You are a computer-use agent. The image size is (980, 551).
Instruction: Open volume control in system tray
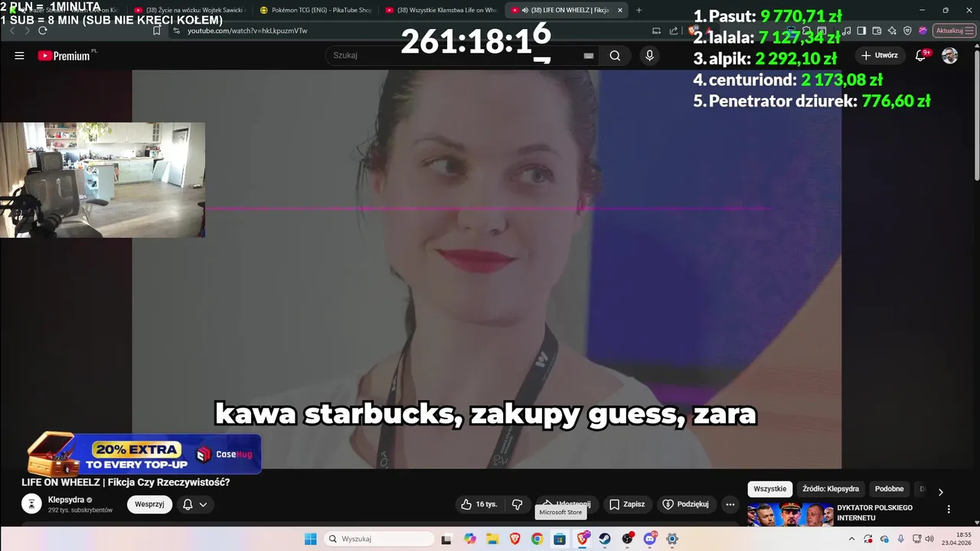pyautogui.click(x=929, y=539)
